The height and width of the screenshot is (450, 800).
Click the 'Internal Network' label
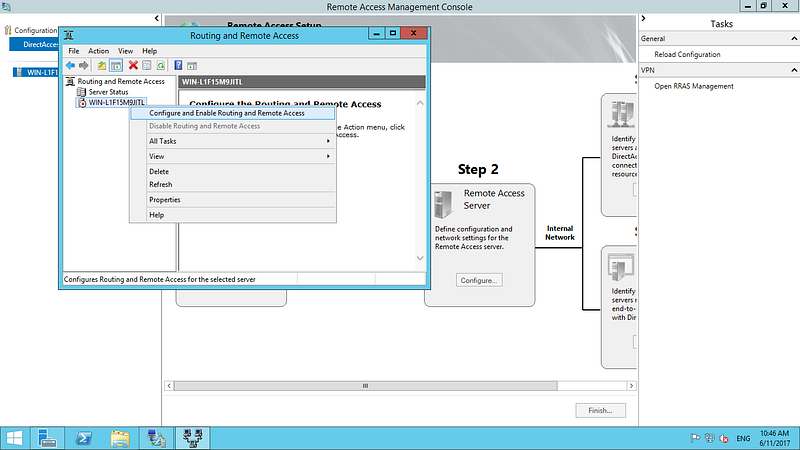(560, 233)
